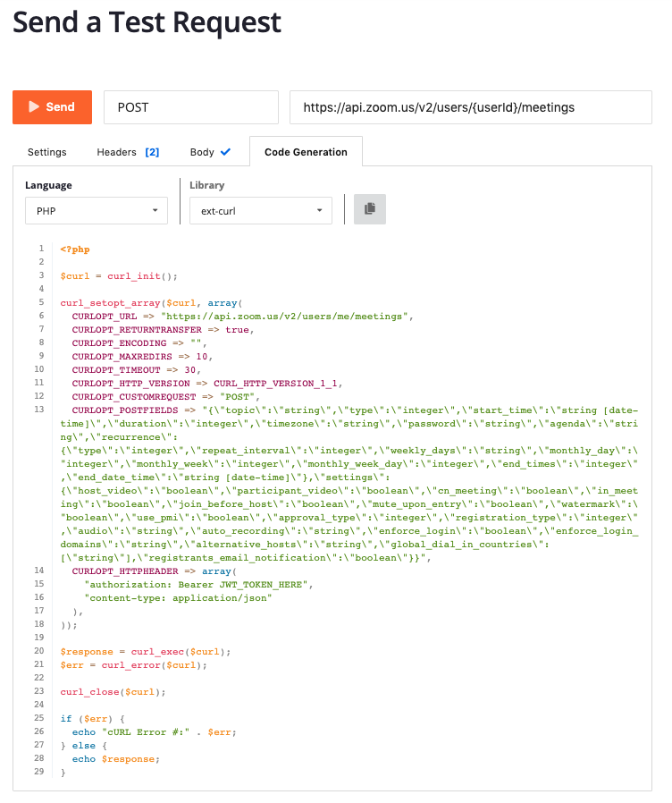The width and height of the screenshot is (672, 803).
Task: Click the Bearer JWT_TOKEN_HERE authorization line
Action: coord(197,584)
